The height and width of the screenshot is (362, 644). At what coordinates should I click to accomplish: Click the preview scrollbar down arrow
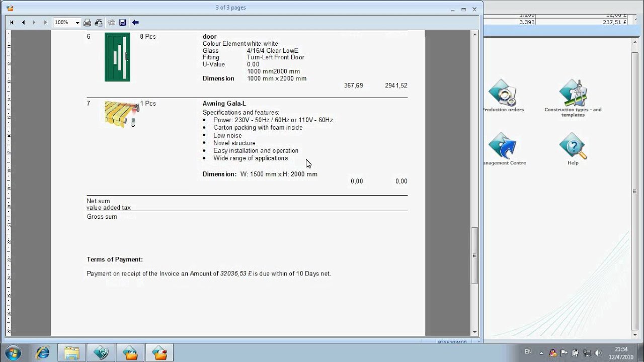tap(474, 332)
